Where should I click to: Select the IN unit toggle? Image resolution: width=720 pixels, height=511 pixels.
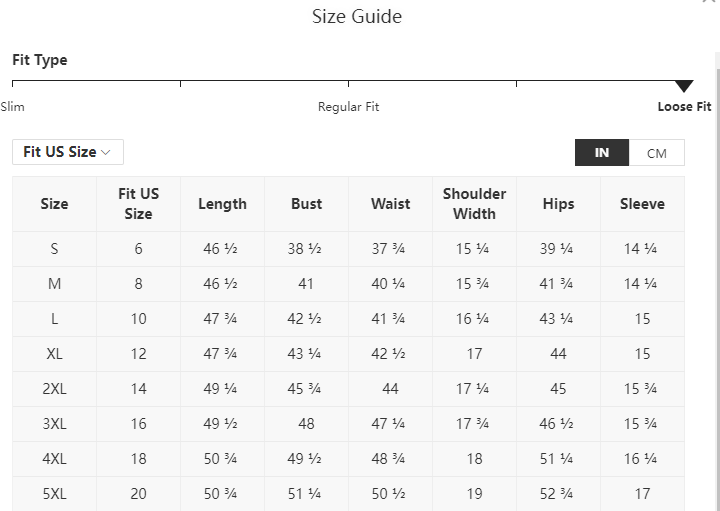click(602, 153)
